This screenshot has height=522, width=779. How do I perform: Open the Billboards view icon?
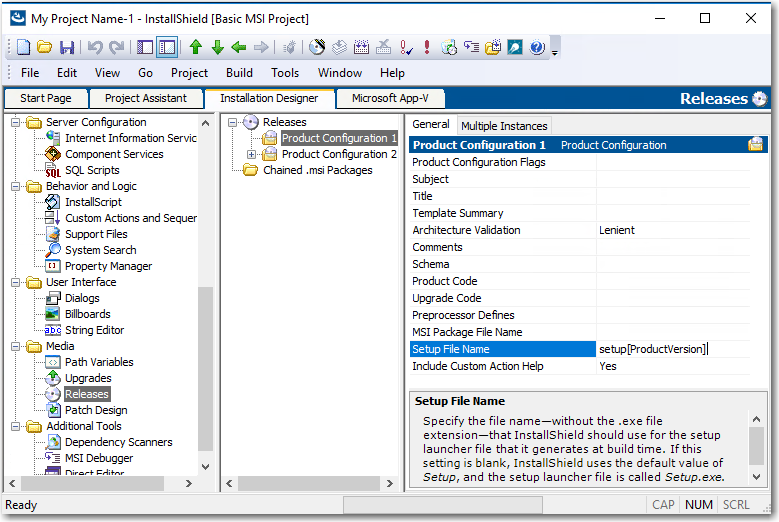(87, 314)
